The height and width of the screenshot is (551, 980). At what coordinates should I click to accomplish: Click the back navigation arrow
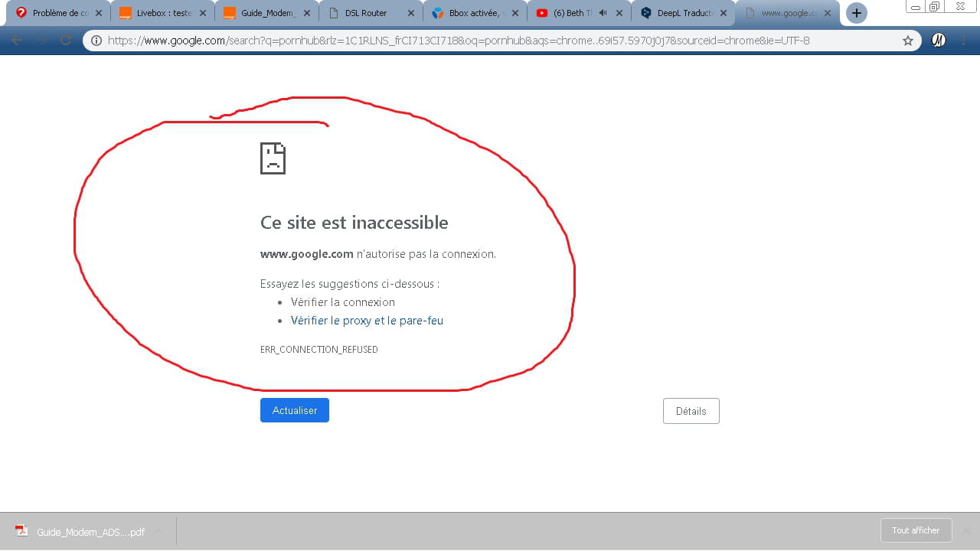coord(17,41)
